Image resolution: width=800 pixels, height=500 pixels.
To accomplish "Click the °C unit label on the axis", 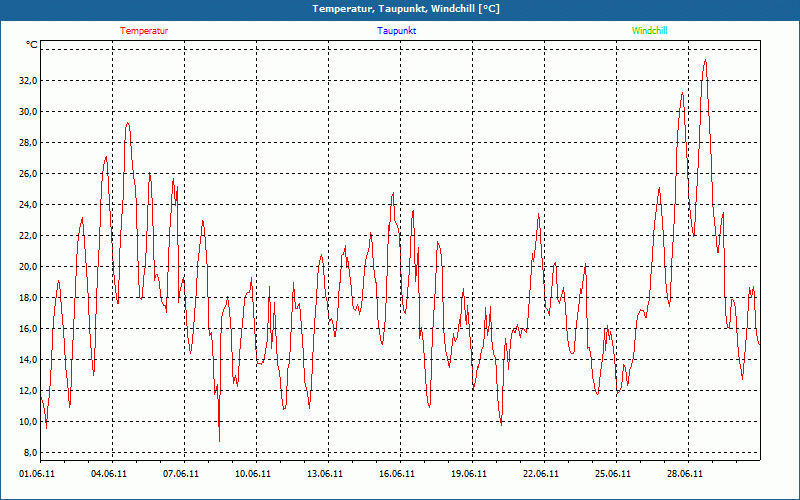I will (x=32, y=45).
